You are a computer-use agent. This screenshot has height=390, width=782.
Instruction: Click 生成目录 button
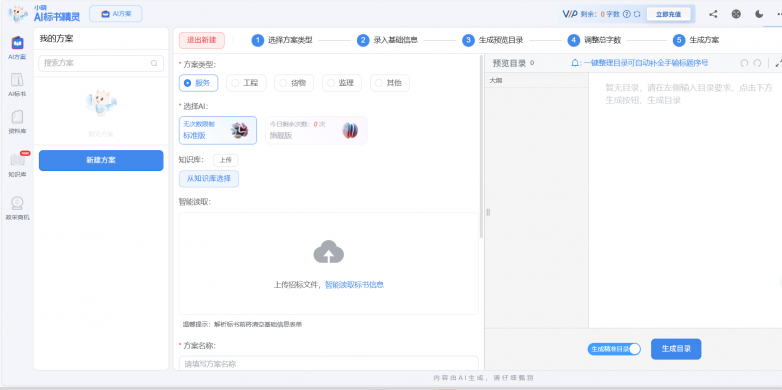pos(676,349)
